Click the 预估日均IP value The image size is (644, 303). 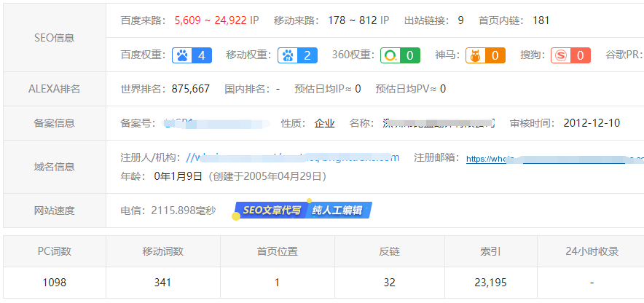coord(358,89)
